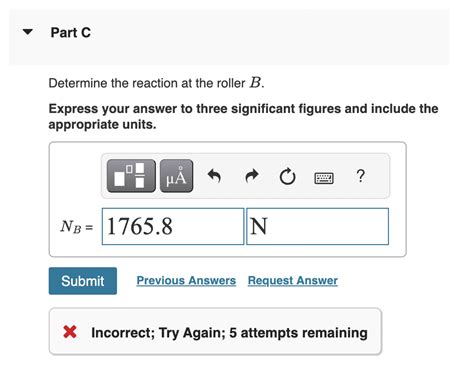Open the Previous Answers link
The height and width of the screenshot is (391, 474).
(186, 281)
